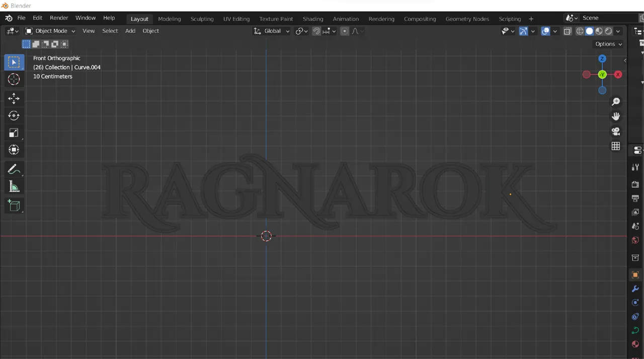This screenshot has width=644, height=359.
Task: Open the Object Data curve tab
Action: [635, 331]
